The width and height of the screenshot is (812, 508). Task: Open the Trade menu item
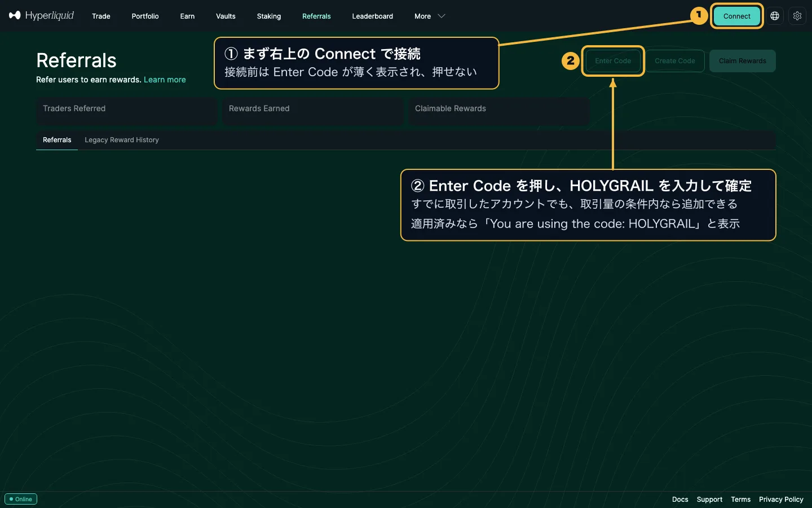click(x=101, y=16)
